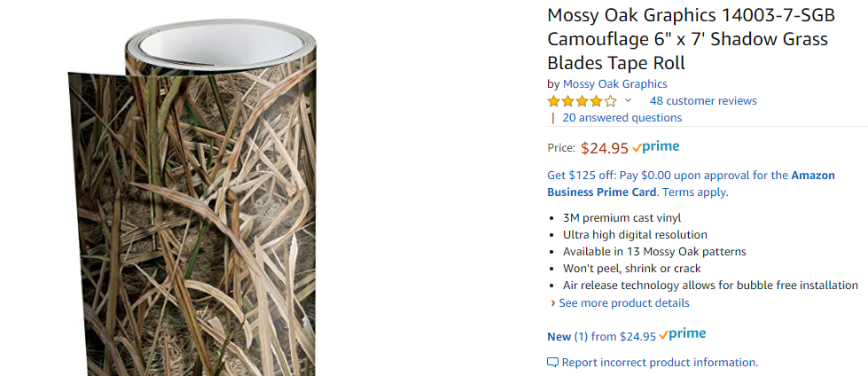Click the Terms apply link
Viewport: 868px width, 376px height.
point(695,192)
